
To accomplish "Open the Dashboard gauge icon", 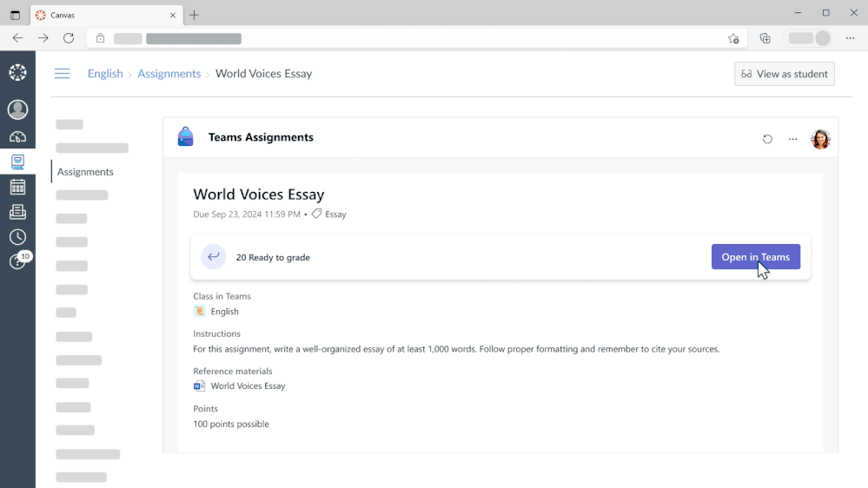I will pyautogui.click(x=17, y=136).
